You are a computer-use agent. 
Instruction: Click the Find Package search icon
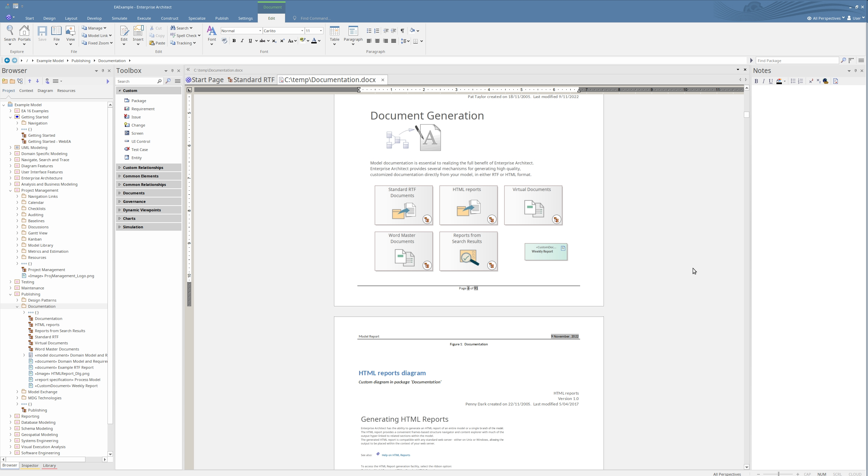pos(844,60)
